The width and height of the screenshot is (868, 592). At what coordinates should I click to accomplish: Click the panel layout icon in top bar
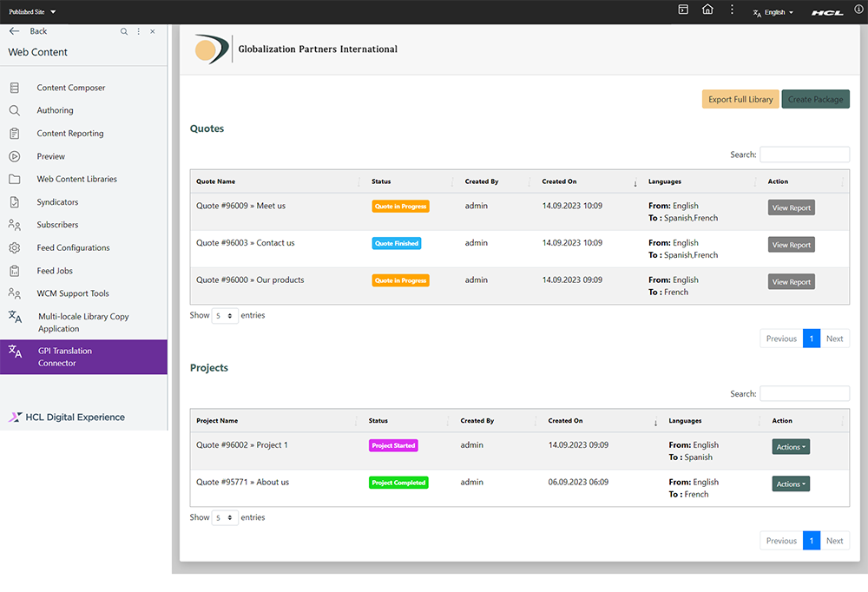coord(683,10)
